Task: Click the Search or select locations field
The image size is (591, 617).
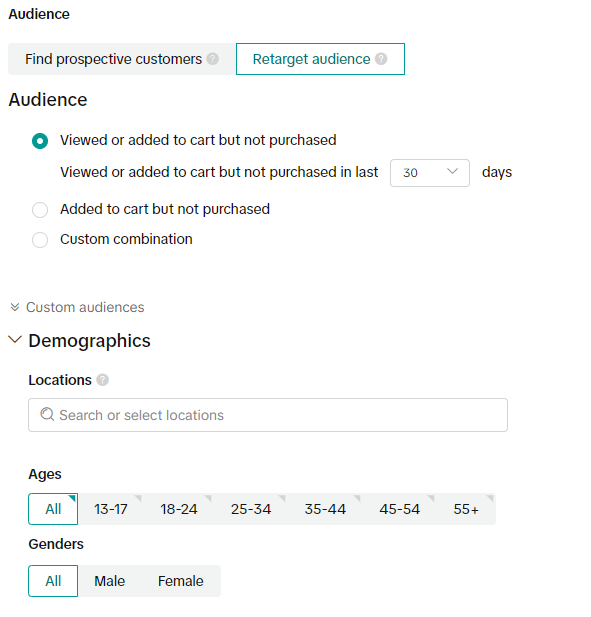Action: click(268, 415)
